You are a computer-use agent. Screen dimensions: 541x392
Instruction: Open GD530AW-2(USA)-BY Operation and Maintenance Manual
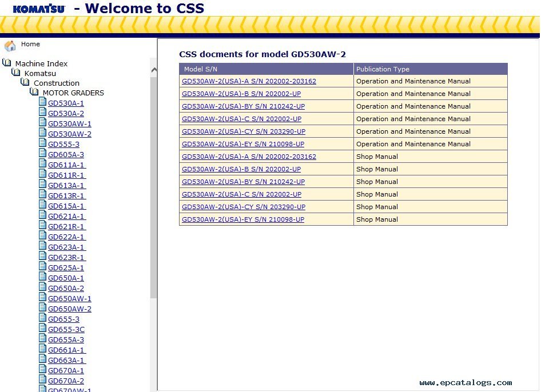tap(243, 106)
